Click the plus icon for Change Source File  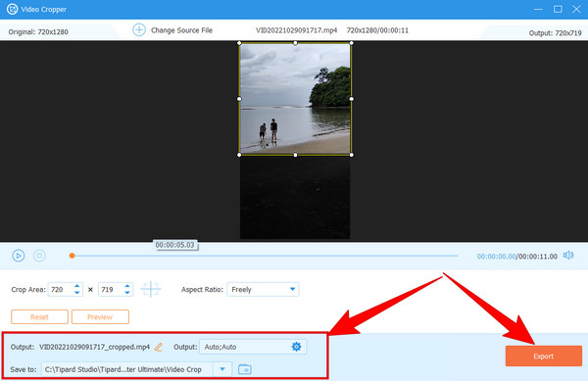point(139,30)
